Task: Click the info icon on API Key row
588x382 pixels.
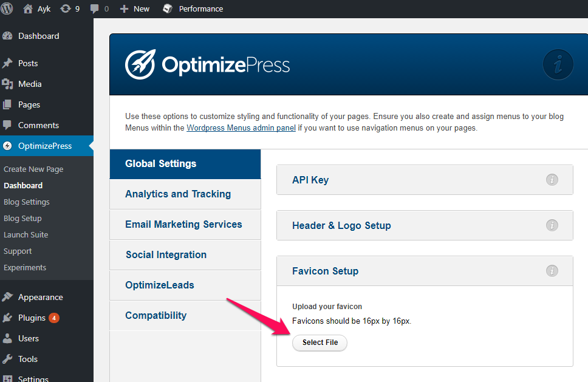Action: click(552, 180)
